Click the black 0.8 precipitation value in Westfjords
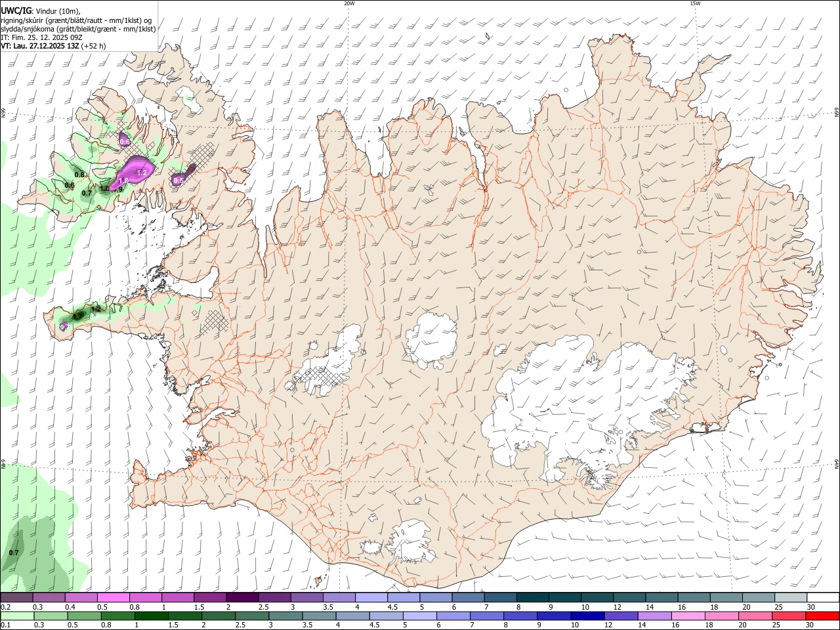This screenshot has height=630, width=840. (80, 175)
